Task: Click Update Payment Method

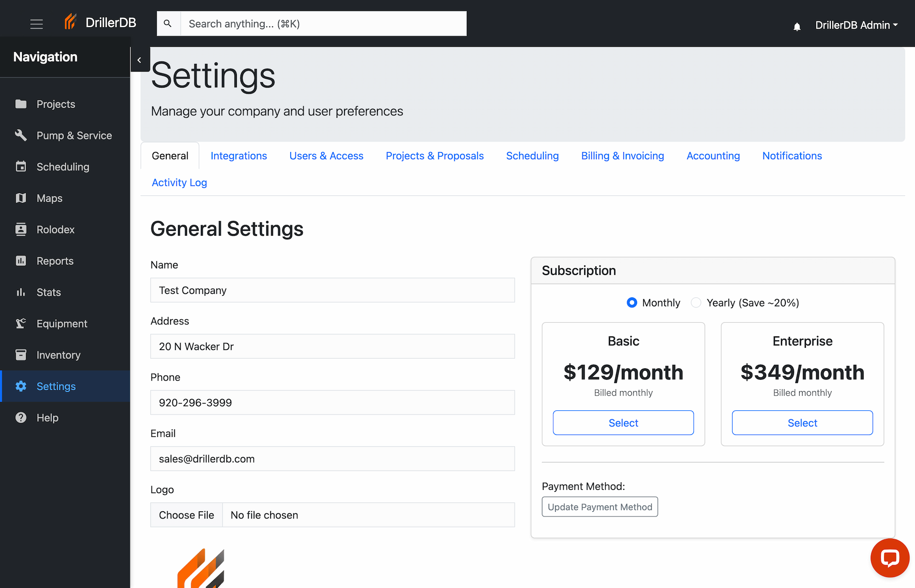Action: (600, 507)
